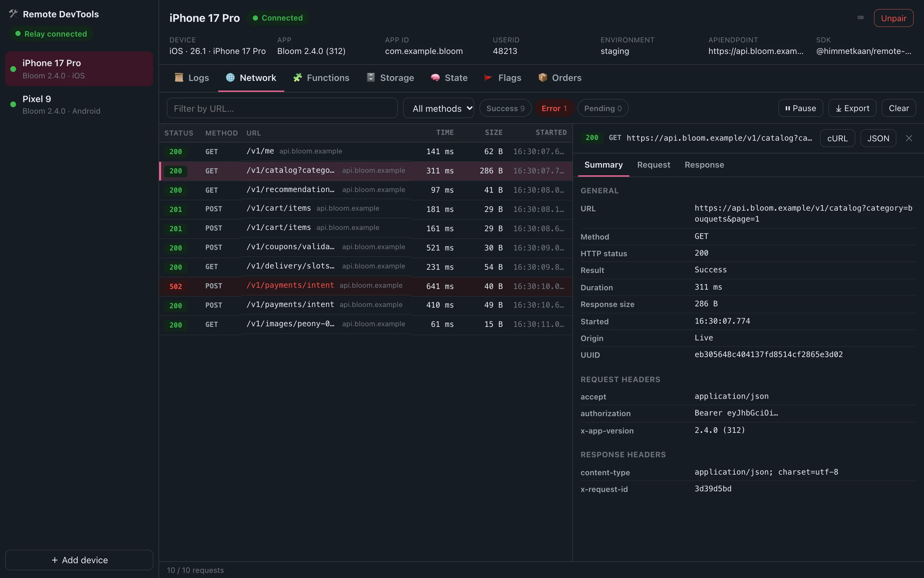Click the Flags red flag icon
This screenshot has height=578, width=924.
[488, 78]
